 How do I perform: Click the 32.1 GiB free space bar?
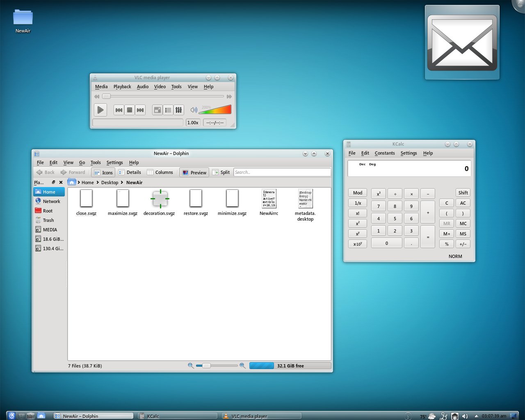(290, 366)
